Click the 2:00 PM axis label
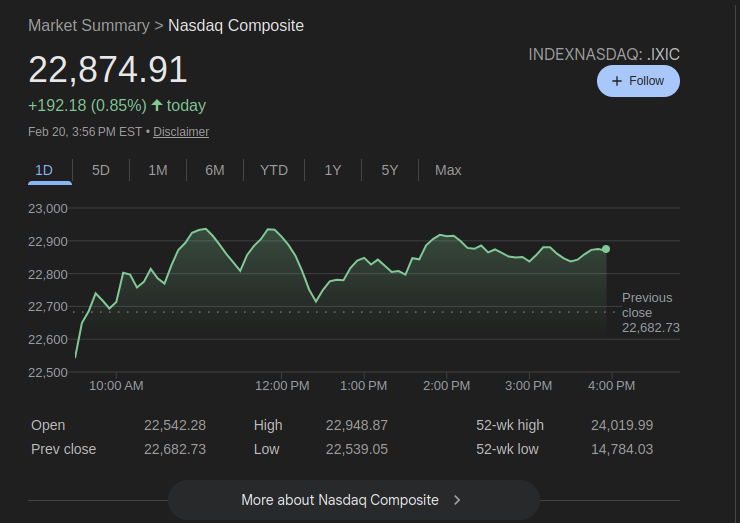This screenshot has width=740, height=523. 446,386
